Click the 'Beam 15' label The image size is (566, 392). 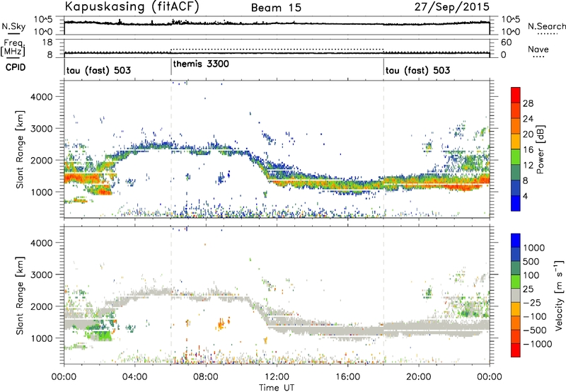click(276, 8)
